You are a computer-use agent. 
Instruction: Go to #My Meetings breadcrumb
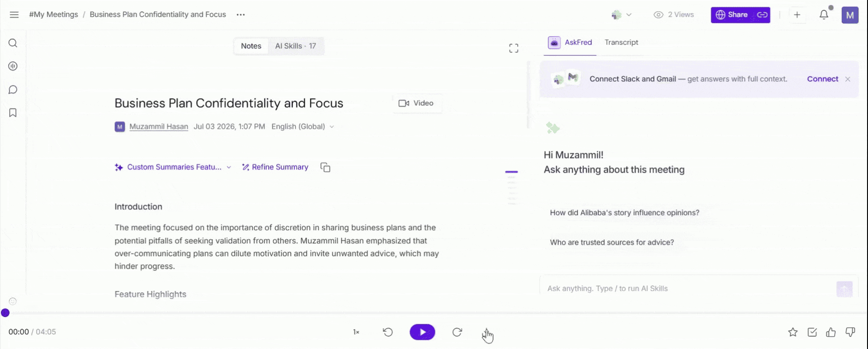(x=53, y=14)
